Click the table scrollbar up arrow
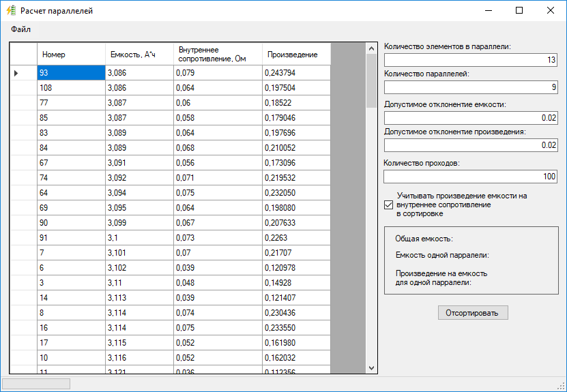Image resolution: width=567 pixels, height=392 pixels. [x=371, y=49]
